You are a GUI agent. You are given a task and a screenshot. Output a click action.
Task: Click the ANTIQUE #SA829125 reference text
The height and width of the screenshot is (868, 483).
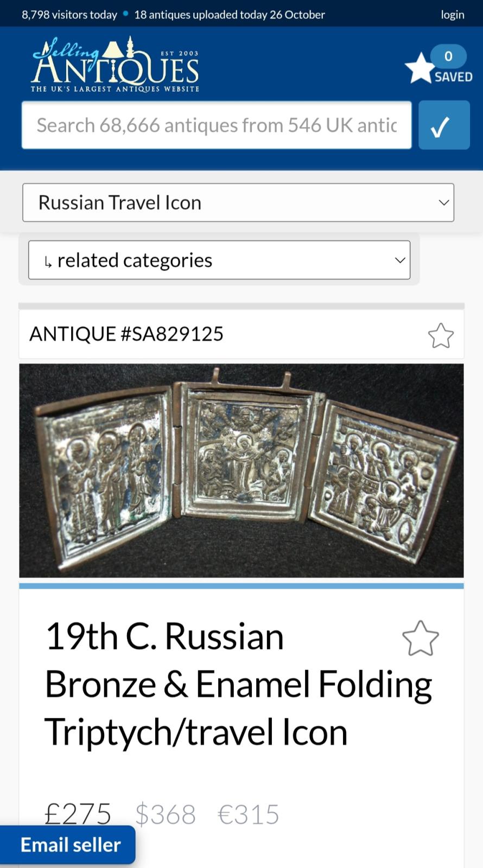coord(126,334)
